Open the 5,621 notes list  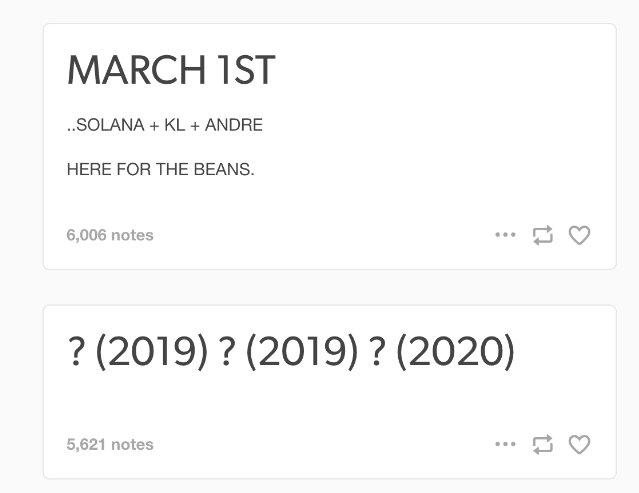coord(110,444)
